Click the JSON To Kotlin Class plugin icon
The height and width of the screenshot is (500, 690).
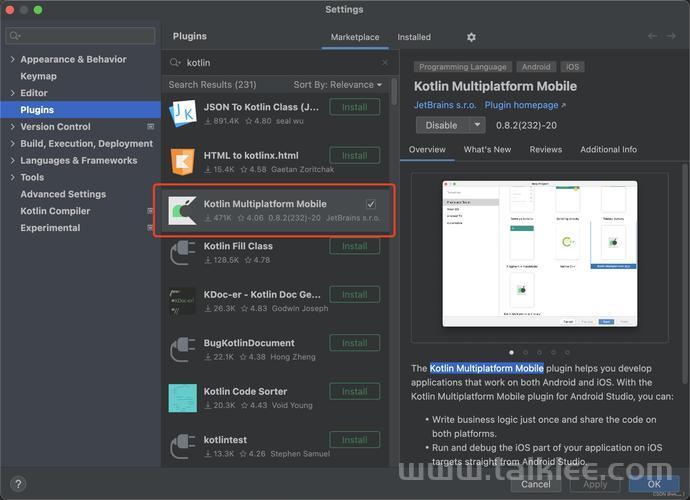click(x=183, y=114)
